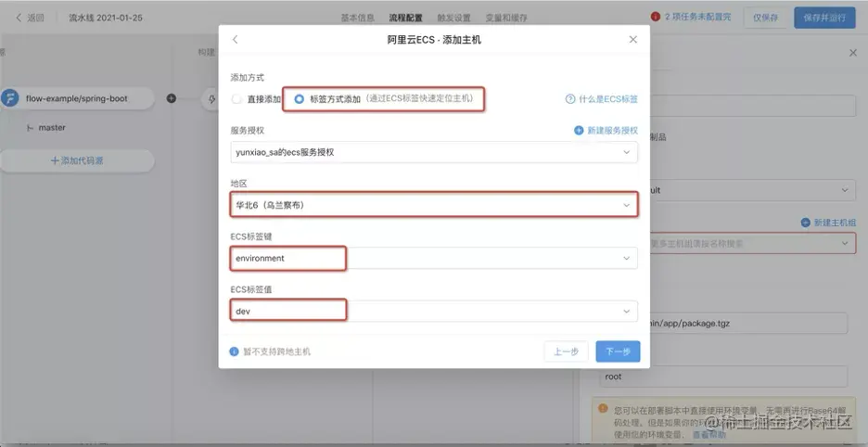The image size is (868, 447).
Task: Switch to the 基本信息 tab
Action: pos(358,18)
